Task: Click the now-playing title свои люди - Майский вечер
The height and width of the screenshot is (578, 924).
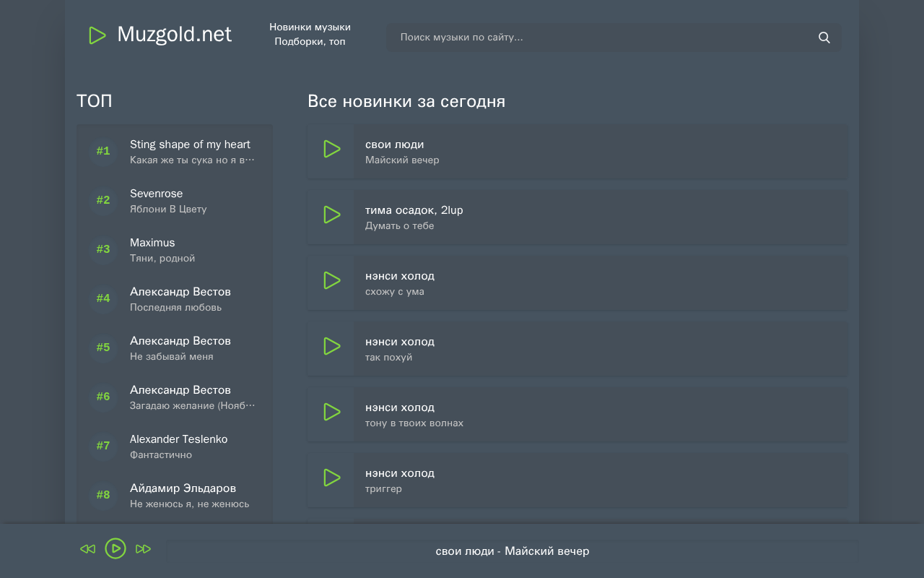Action: (x=513, y=551)
